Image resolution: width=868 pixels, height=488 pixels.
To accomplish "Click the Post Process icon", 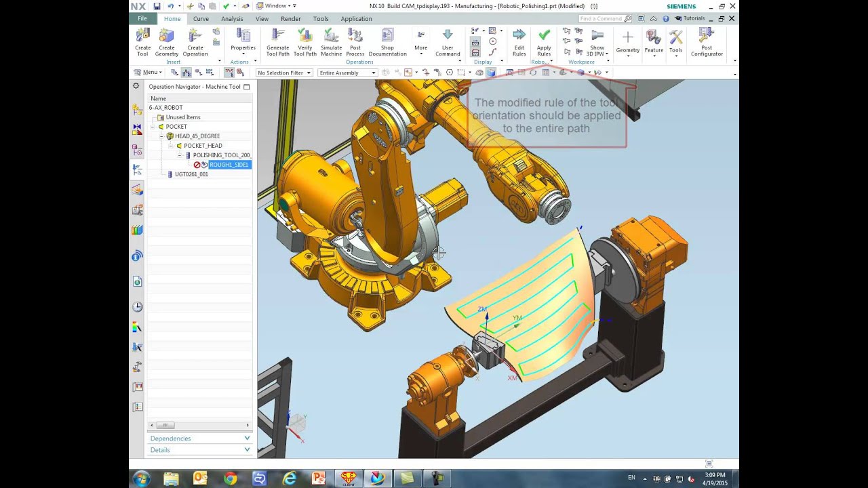I will pyautogui.click(x=355, y=42).
